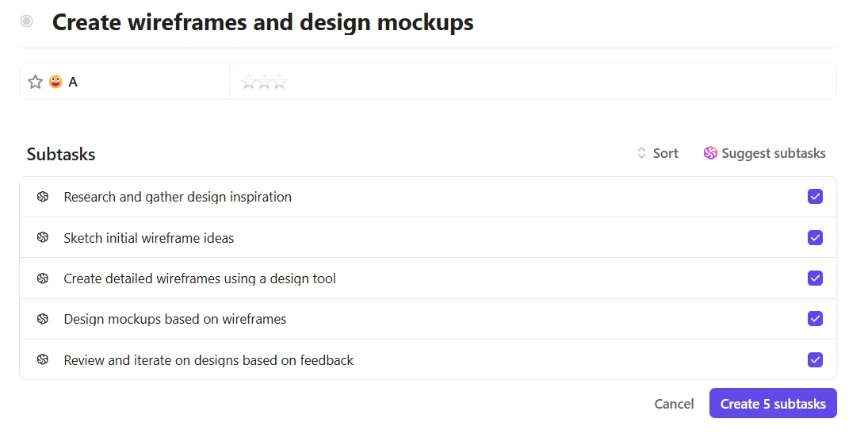Open the Sort options for subtasks

tap(658, 153)
